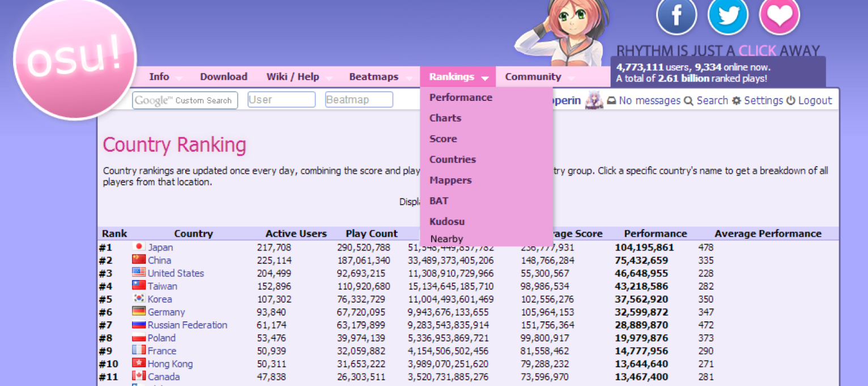Select Score from Rankings menu
868x386 pixels.
click(x=443, y=139)
